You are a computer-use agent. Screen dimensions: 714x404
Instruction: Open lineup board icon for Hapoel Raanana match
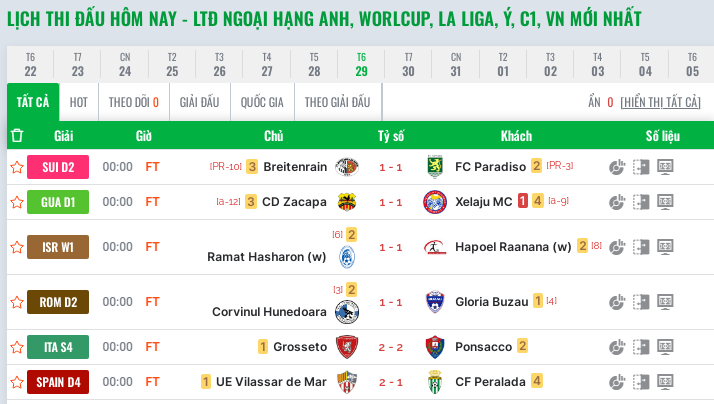[x=641, y=247]
